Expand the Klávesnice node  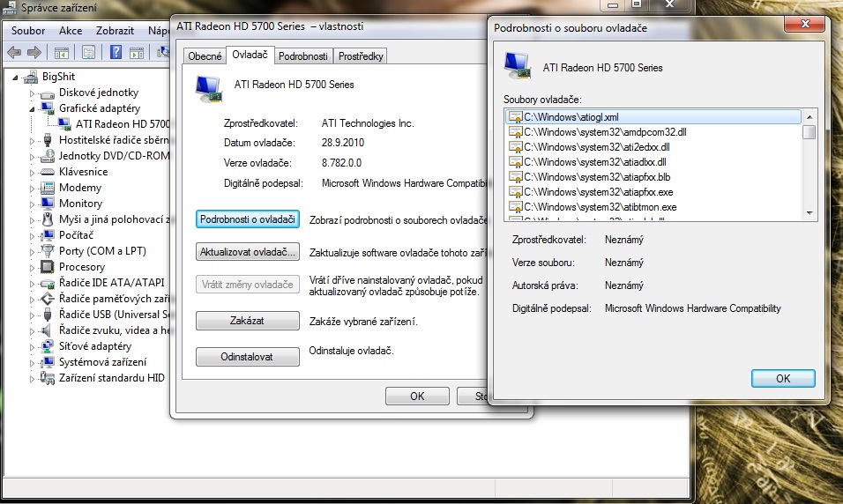[x=32, y=173]
